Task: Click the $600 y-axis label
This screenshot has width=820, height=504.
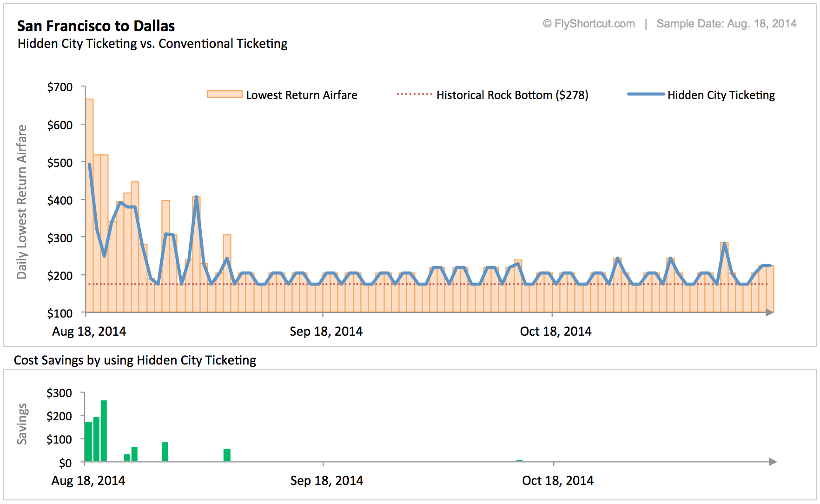Action: (x=60, y=125)
